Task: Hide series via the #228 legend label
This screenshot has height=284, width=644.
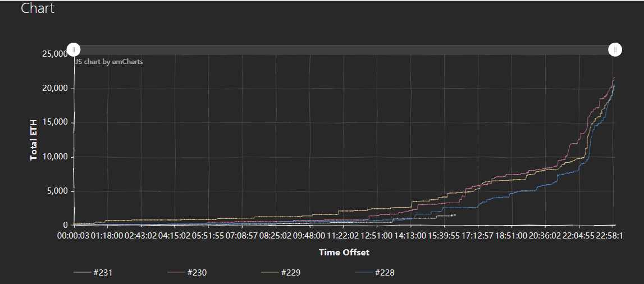Action: (x=386, y=273)
